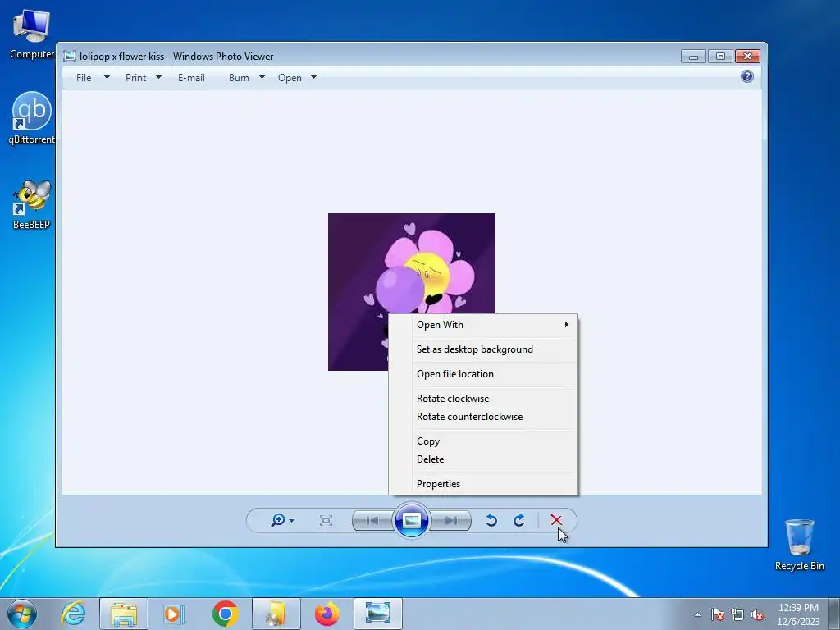Screen dimensions: 840x630
Task: Open Windows Explorer from taskbar
Action: pyautogui.click(x=124, y=614)
